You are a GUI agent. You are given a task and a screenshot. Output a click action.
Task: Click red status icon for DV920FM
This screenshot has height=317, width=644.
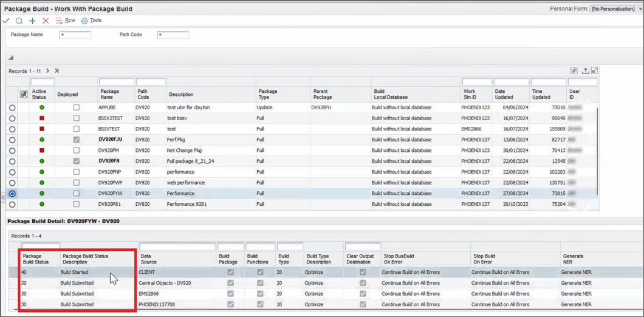click(42, 150)
